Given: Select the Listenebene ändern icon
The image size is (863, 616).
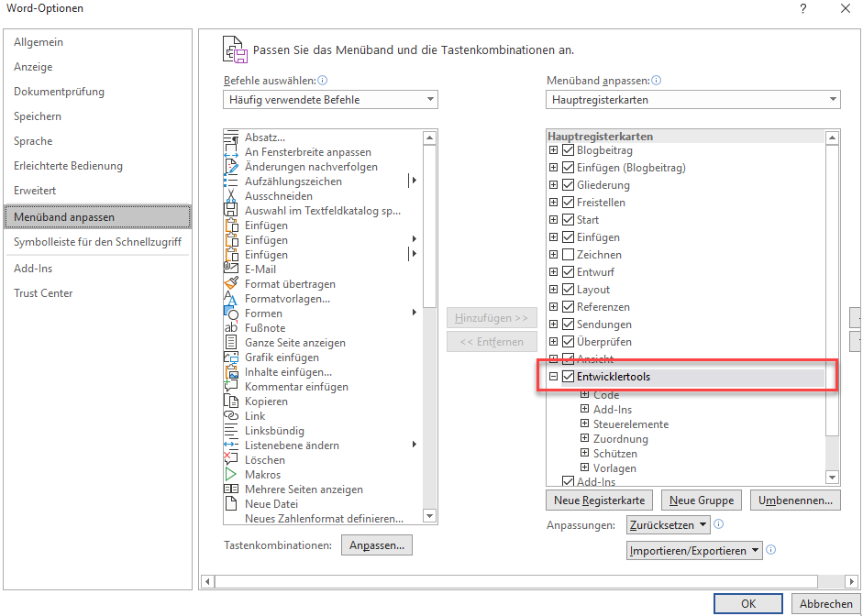Looking at the screenshot, I should [x=231, y=445].
